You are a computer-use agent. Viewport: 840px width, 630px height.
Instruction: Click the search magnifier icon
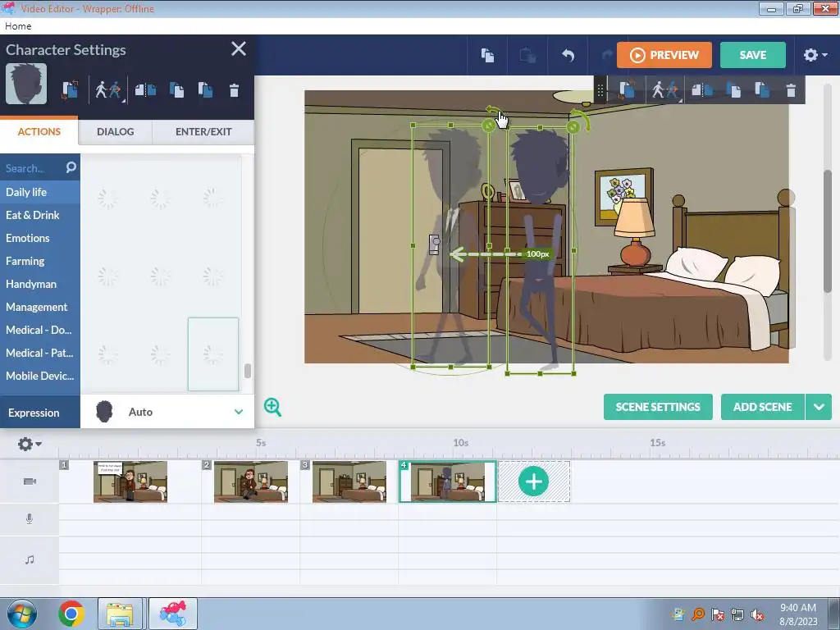(x=71, y=167)
